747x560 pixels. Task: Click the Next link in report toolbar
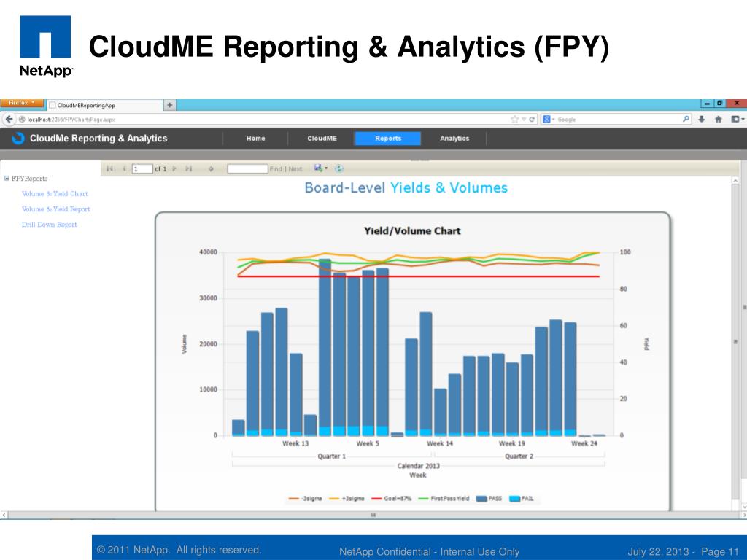[295, 168]
